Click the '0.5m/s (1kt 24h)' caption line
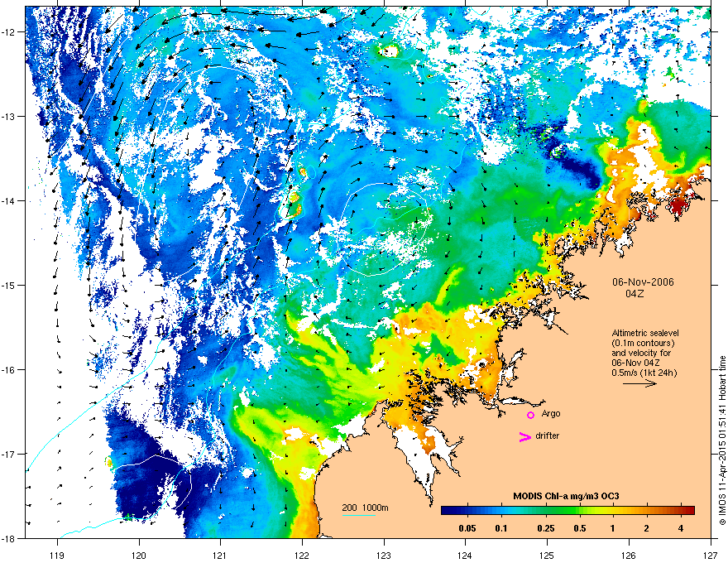 644,373
